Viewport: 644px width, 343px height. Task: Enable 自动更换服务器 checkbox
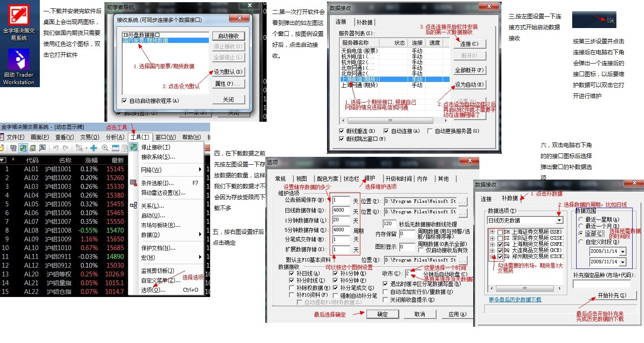click(430, 131)
